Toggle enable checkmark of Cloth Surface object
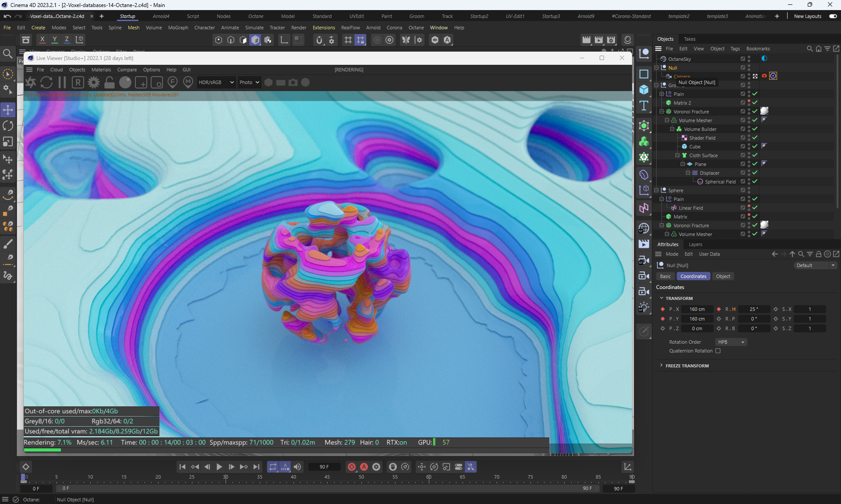The height and width of the screenshot is (504, 841). point(755,155)
